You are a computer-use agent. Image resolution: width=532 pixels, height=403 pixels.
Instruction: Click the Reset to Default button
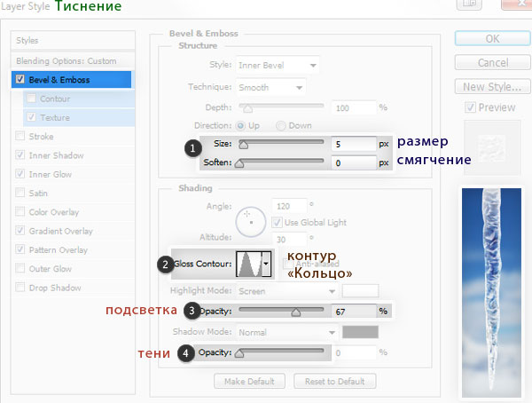click(x=335, y=382)
